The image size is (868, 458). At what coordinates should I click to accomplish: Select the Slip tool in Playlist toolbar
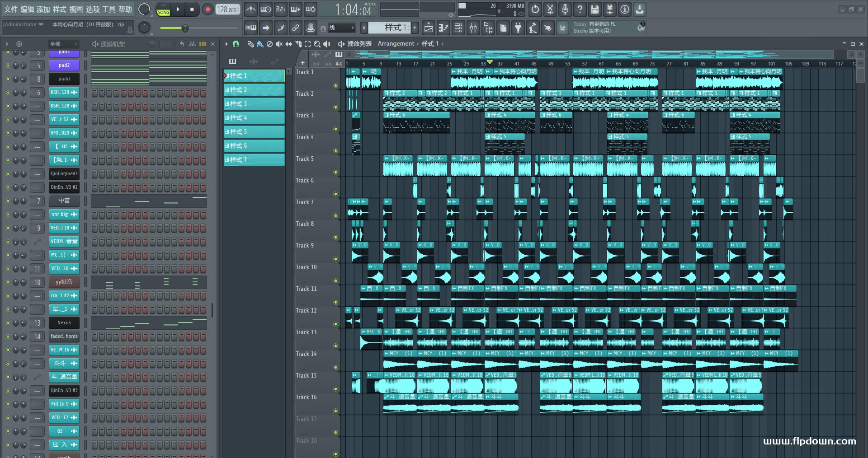point(288,44)
